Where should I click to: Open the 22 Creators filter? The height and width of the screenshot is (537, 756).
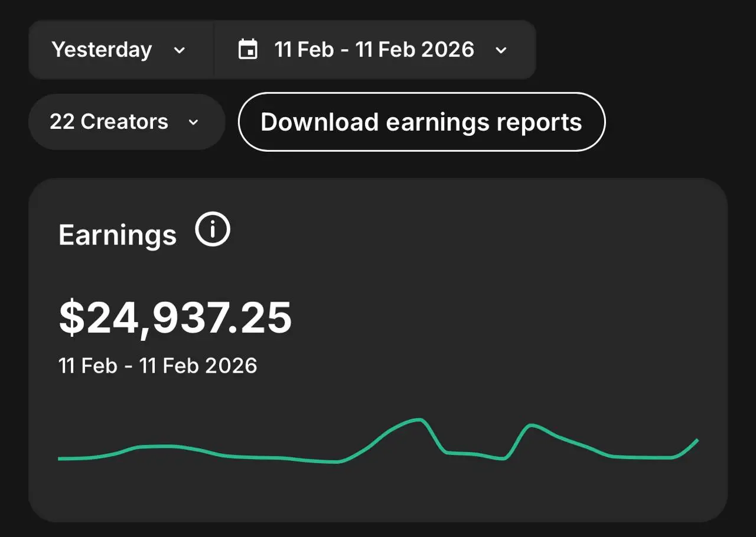127,122
